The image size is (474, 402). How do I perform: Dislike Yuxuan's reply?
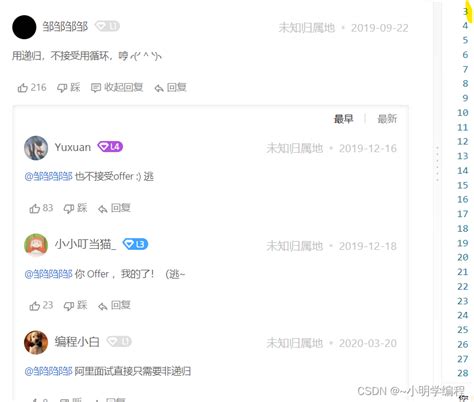click(x=75, y=208)
